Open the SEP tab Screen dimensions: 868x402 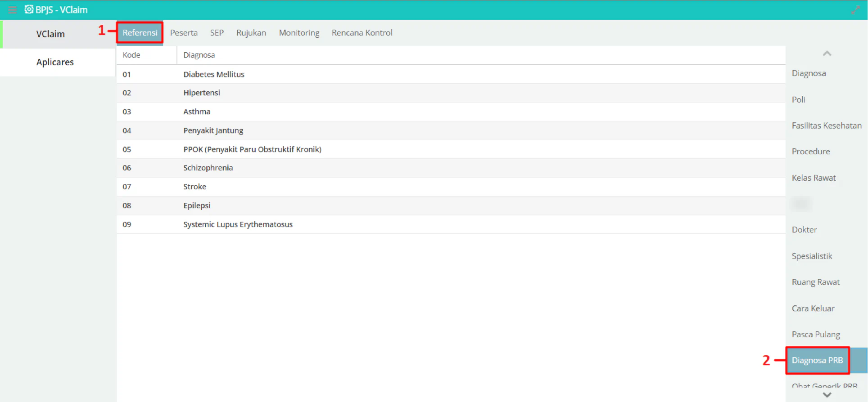click(x=217, y=33)
